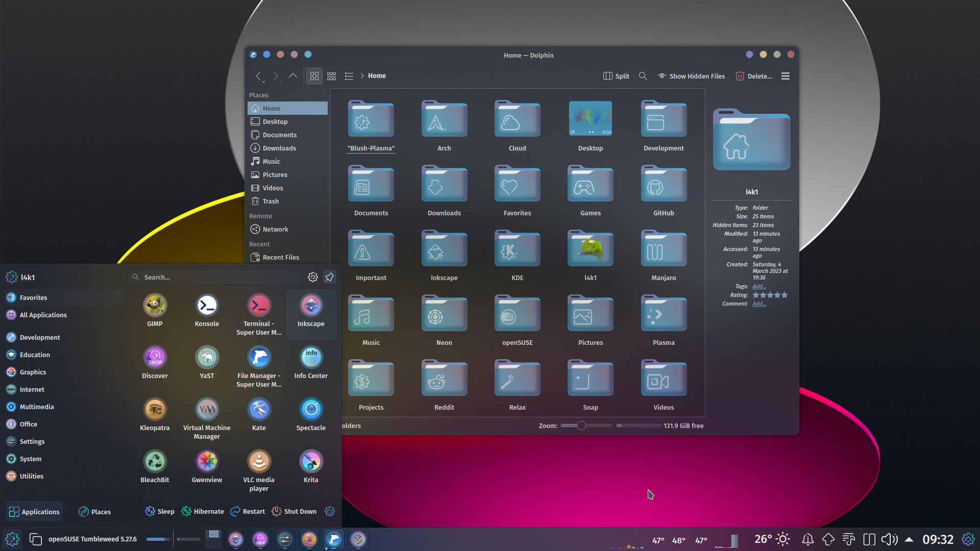Click the Shut Down button
This screenshot has height=551, width=980.
[294, 511]
